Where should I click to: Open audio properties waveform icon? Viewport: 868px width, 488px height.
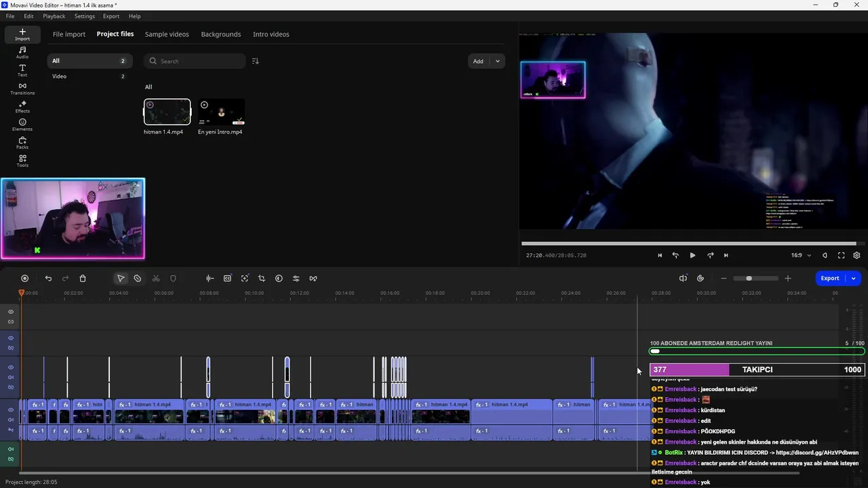click(x=210, y=279)
